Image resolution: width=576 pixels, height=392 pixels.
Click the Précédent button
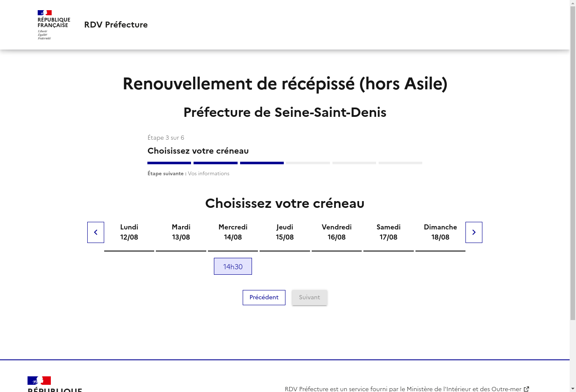pyautogui.click(x=264, y=298)
